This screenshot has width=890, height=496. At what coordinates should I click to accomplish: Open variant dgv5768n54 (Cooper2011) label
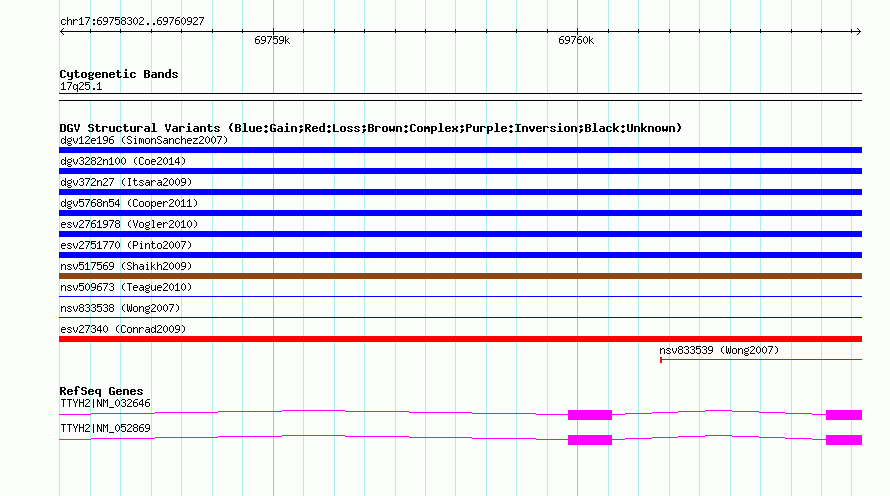(129, 203)
